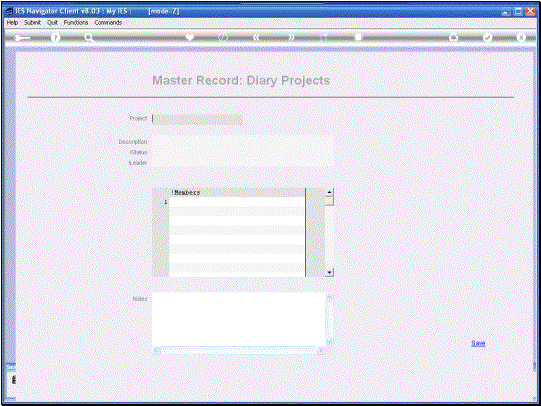Click the heart favorites icon

click(190, 37)
